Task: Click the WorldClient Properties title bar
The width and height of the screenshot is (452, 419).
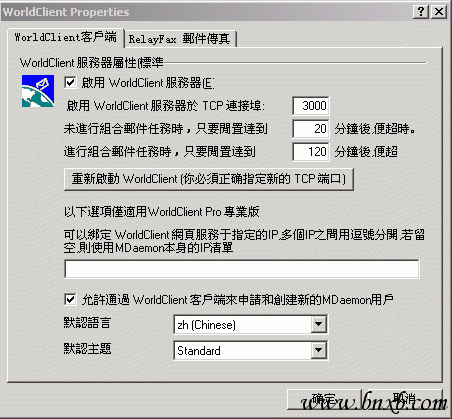Action: (x=207, y=12)
